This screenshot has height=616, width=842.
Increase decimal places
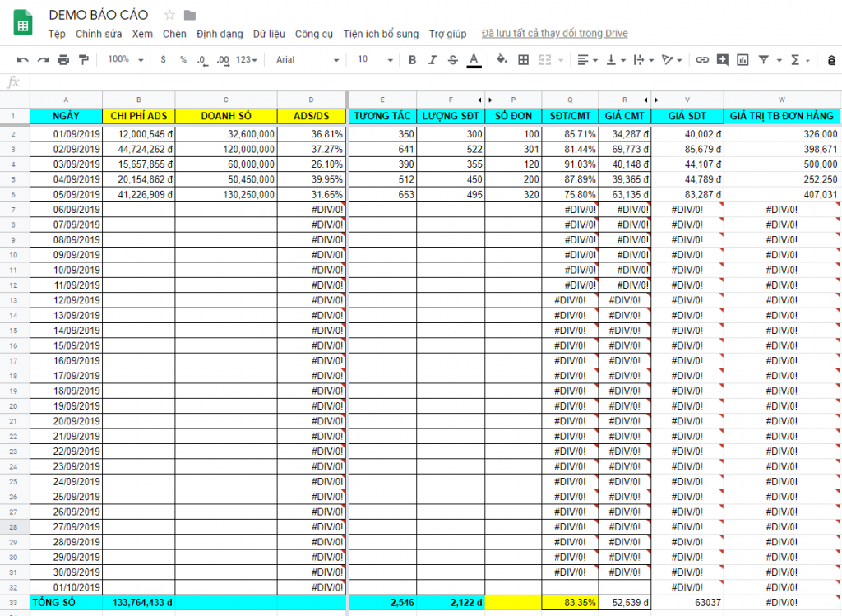coord(223,60)
